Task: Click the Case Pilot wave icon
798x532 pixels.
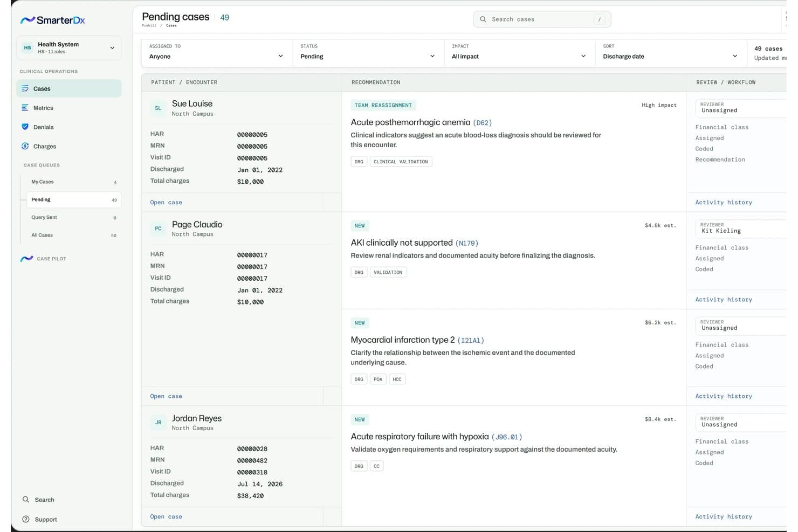Action: pyautogui.click(x=26, y=259)
